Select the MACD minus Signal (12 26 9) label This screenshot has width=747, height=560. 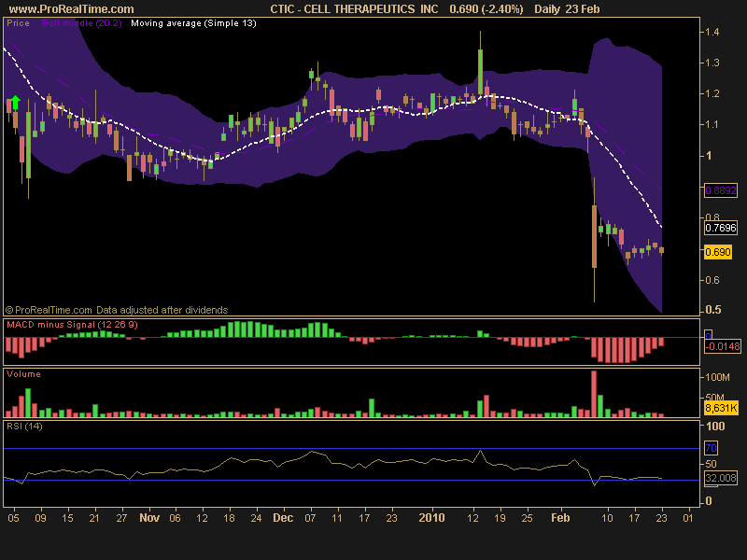72,325
